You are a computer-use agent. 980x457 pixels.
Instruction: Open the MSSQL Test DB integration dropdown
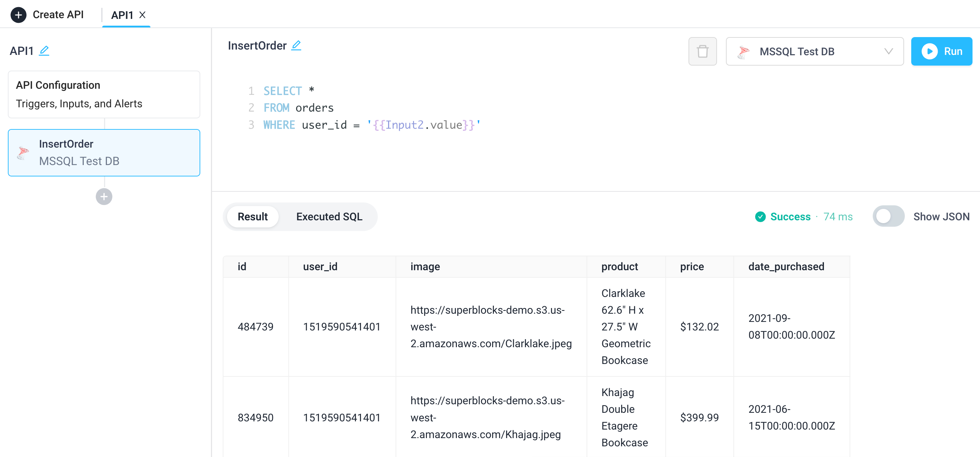pyautogui.click(x=814, y=51)
